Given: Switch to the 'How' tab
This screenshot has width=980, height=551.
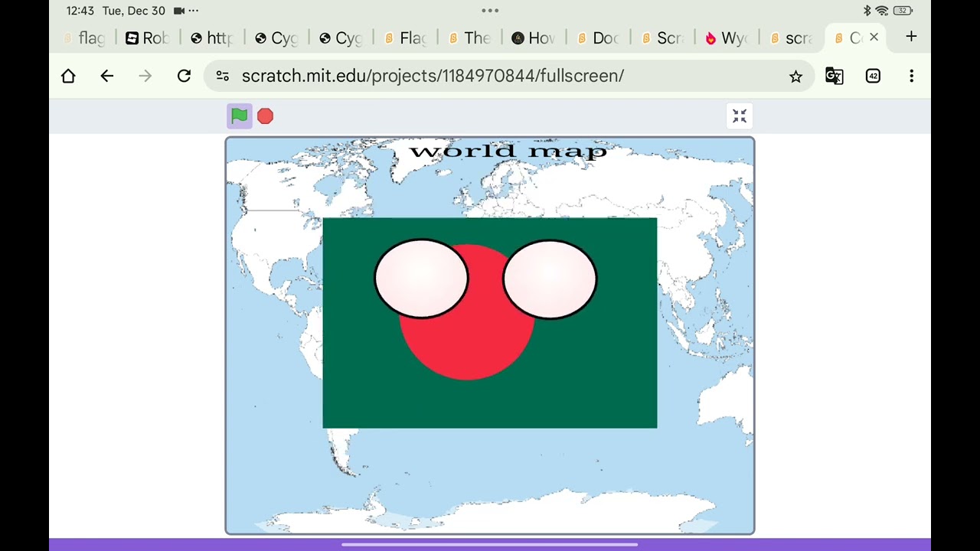Looking at the screenshot, I should [534, 37].
